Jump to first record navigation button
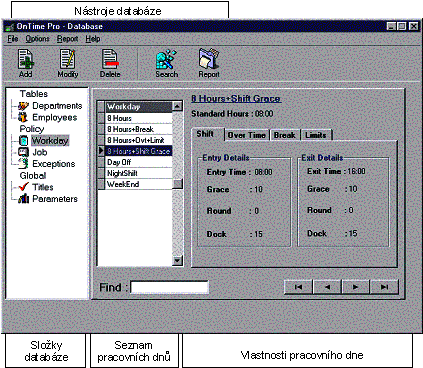Image resolution: width=423 pixels, height=368 pixels. (298, 287)
